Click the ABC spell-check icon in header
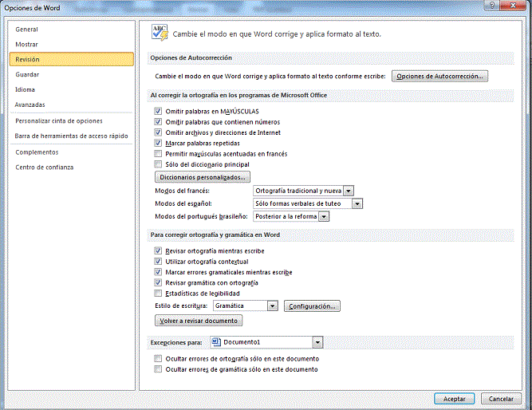Viewport: 532px width, 410px height. tap(160, 33)
